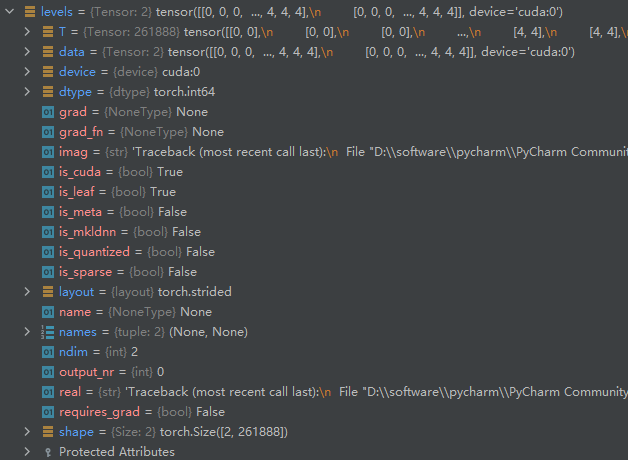Click the primitive icon beside is_cuda
Viewport: 628px width, 460px height.
pyautogui.click(x=48, y=172)
